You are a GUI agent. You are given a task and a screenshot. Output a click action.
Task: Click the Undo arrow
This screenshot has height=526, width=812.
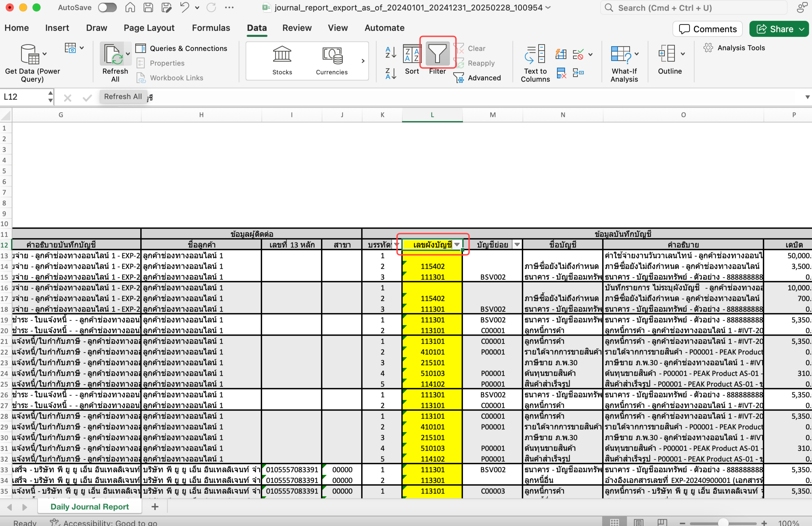coord(184,7)
